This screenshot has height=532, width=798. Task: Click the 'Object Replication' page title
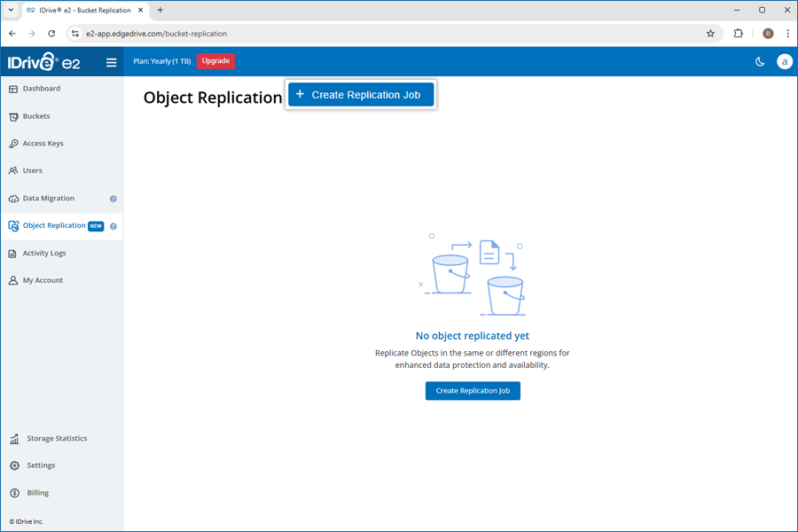[x=213, y=98]
